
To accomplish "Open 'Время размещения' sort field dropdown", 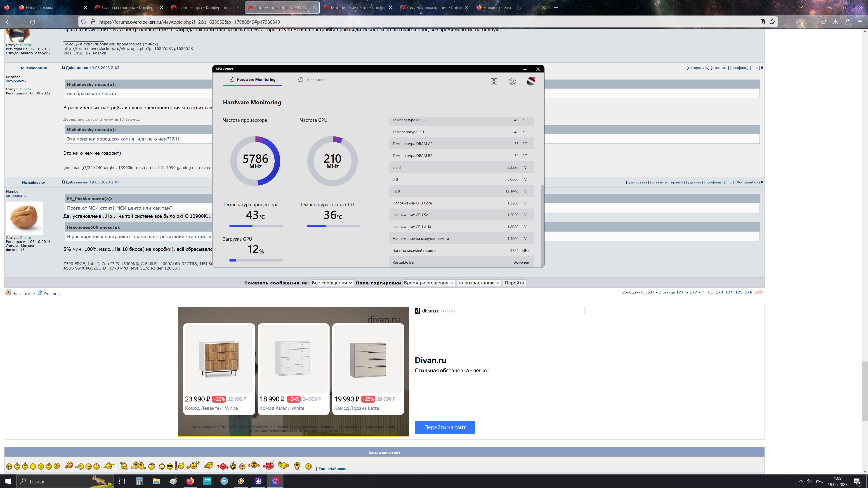I will (429, 283).
